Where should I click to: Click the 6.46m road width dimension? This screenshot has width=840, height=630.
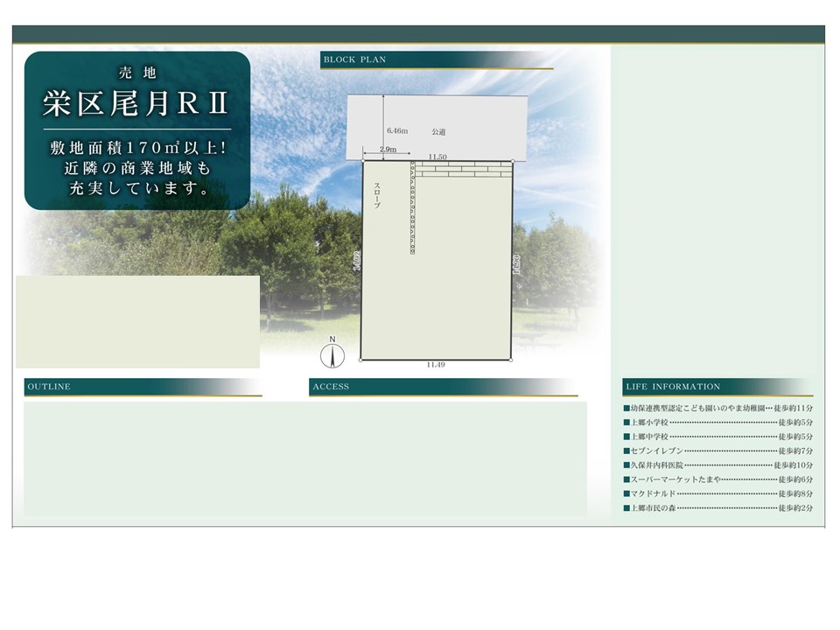[398, 130]
